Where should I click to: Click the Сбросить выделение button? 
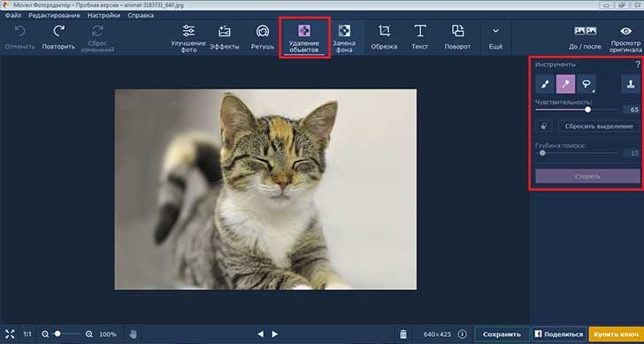coord(599,126)
